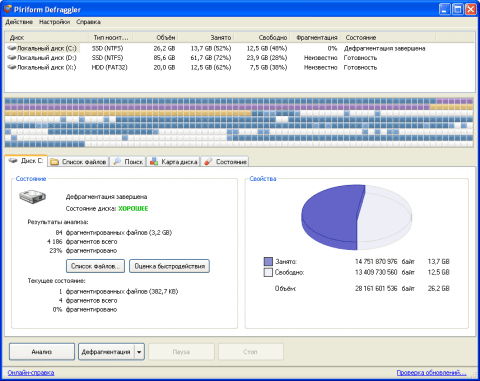Viewport: 480px width, 381px height.
Task: Select the Локальный диск (C:) drive icon
Action: point(12,48)
